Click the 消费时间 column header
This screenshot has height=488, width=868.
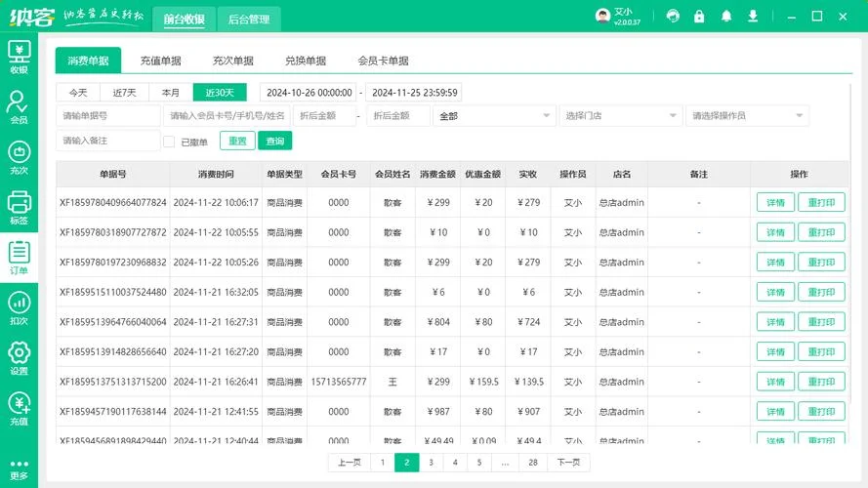(x=216, y=175)
